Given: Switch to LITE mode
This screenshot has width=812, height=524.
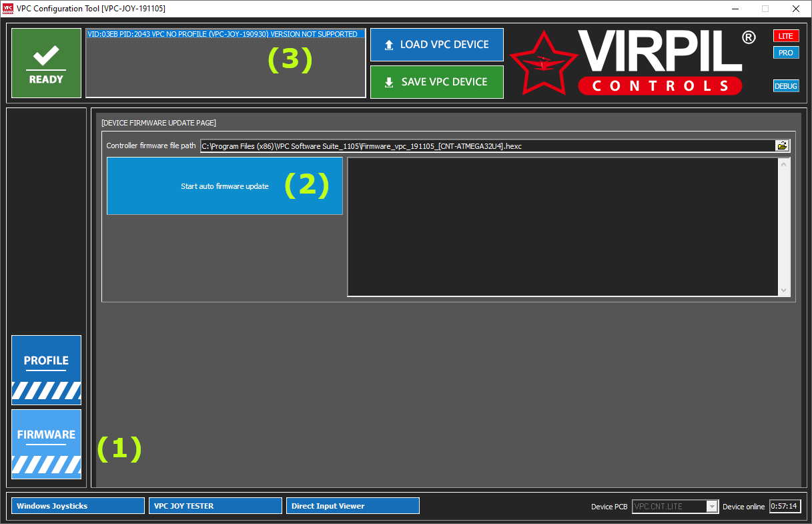Looking at the screenshot, I should click(786, 36).
